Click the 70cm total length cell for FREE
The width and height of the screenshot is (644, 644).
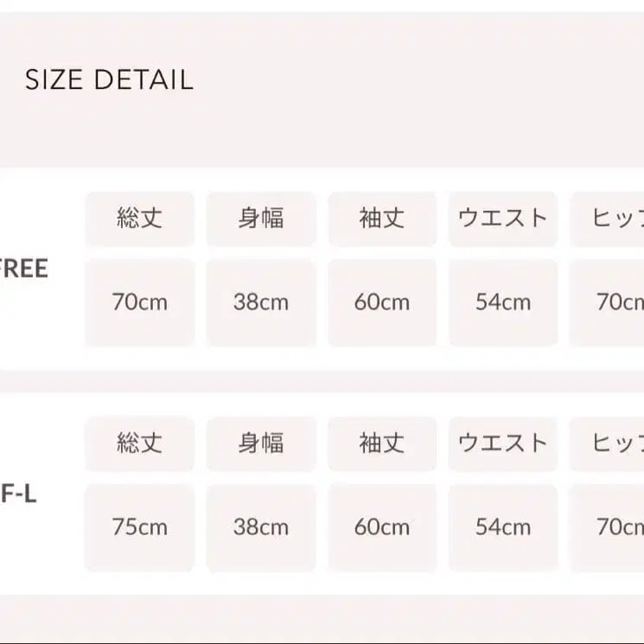coord(139,303)
